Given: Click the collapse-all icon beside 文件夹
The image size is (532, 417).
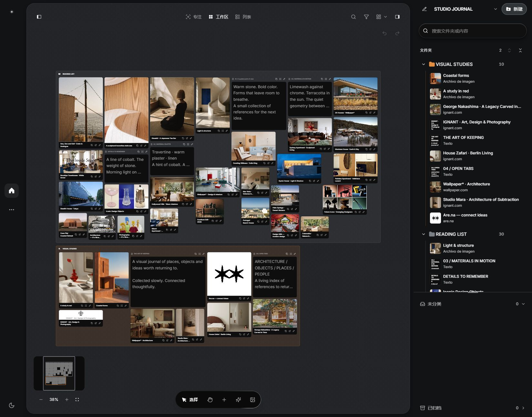Looking at the screenshot, I should coord(520,50).
